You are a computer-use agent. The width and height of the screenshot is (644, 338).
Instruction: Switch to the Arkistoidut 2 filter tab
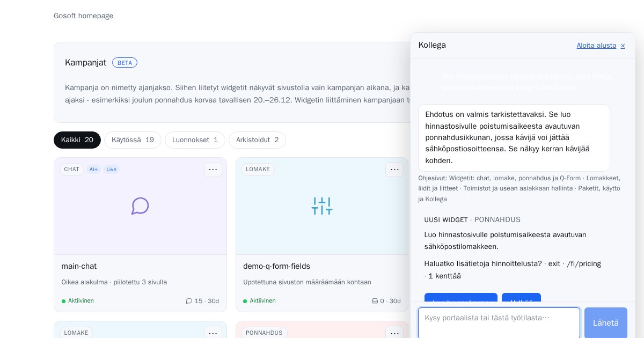257,140
